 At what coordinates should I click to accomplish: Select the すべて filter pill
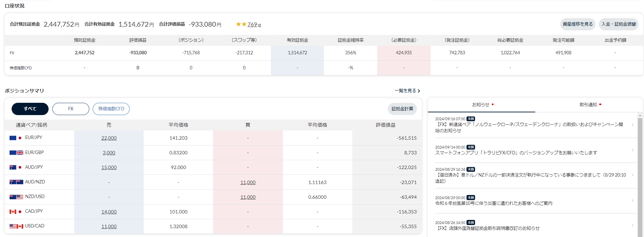tap(30, 109)
